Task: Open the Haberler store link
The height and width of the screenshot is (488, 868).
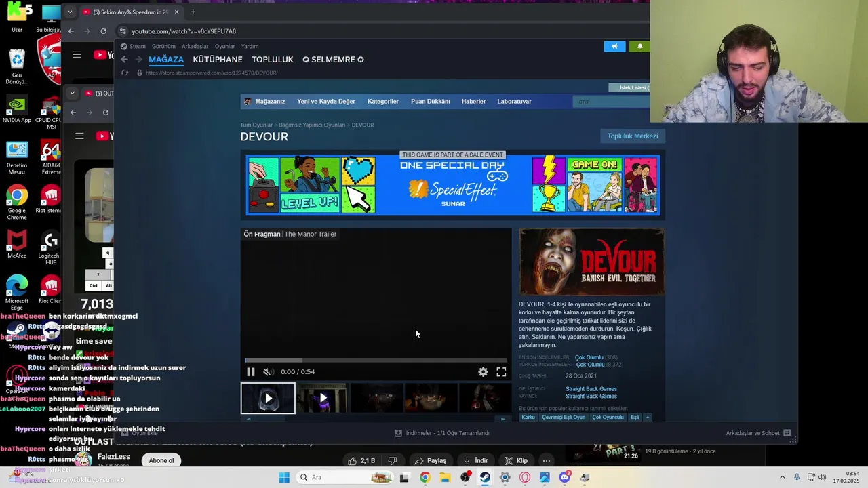Action: click(x=473, y=101)
